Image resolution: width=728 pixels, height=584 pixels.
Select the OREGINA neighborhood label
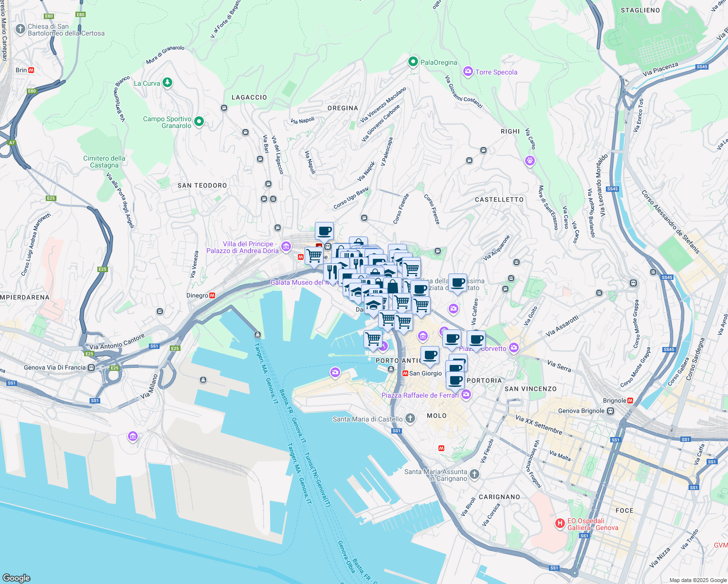[343, 108]
